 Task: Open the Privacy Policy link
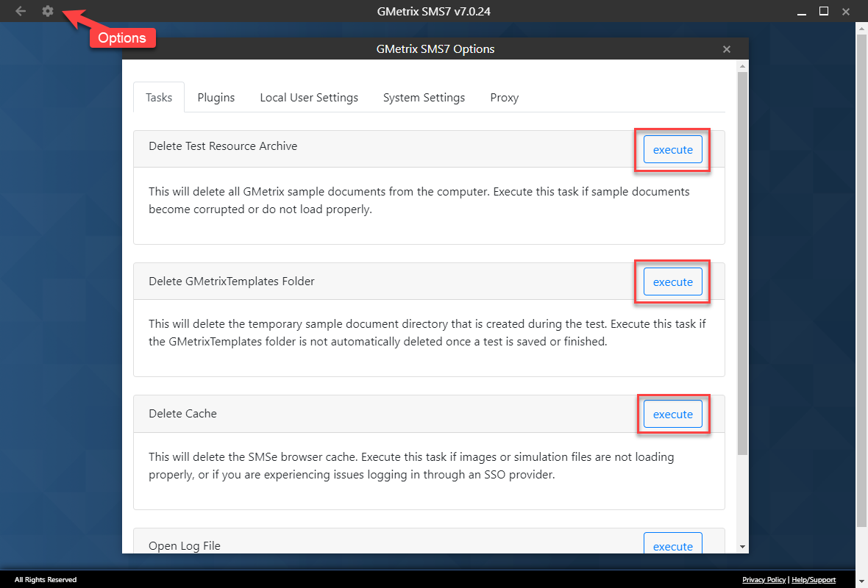pos(764,579)
